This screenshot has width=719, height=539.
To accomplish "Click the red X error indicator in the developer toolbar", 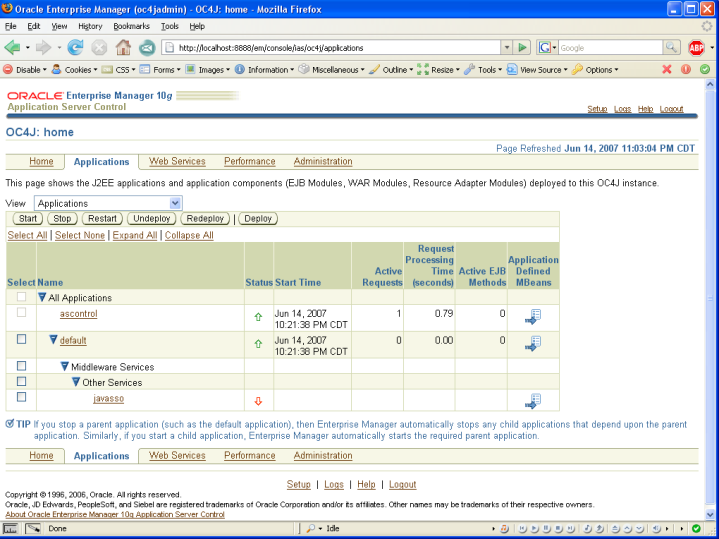I will coord(667,69).
